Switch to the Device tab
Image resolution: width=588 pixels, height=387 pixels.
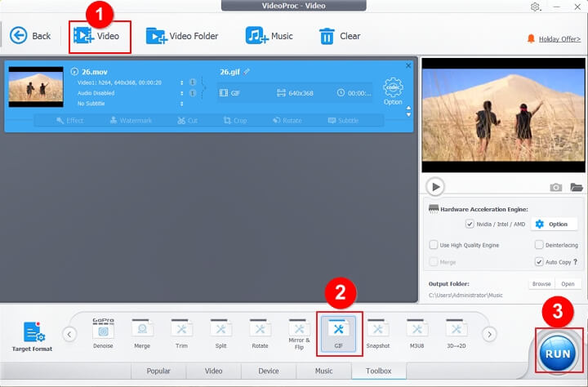point(269,371)
